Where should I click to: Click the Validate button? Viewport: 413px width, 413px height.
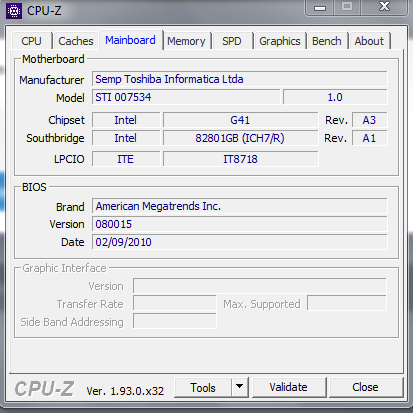(289, 387)
